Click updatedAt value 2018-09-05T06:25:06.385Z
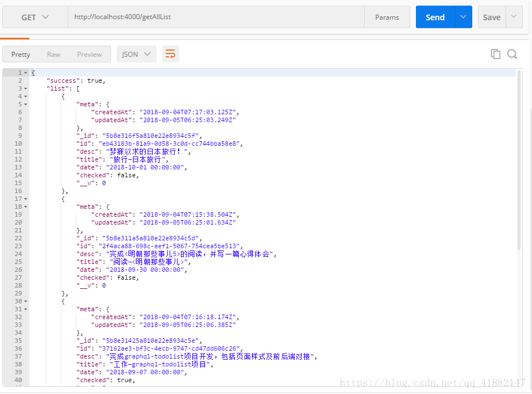Image resolution: width=532 pixels, height=394 pixels. point(188,325)
